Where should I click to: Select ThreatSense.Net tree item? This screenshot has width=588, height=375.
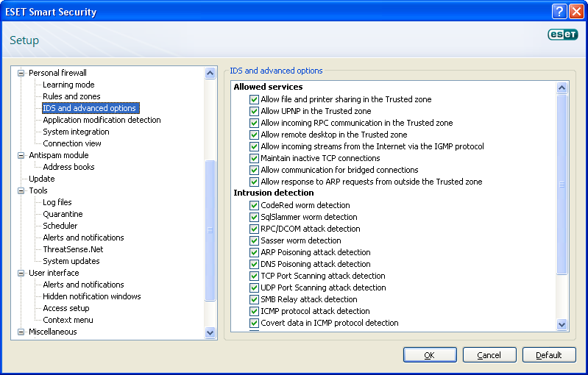point(73,249)
